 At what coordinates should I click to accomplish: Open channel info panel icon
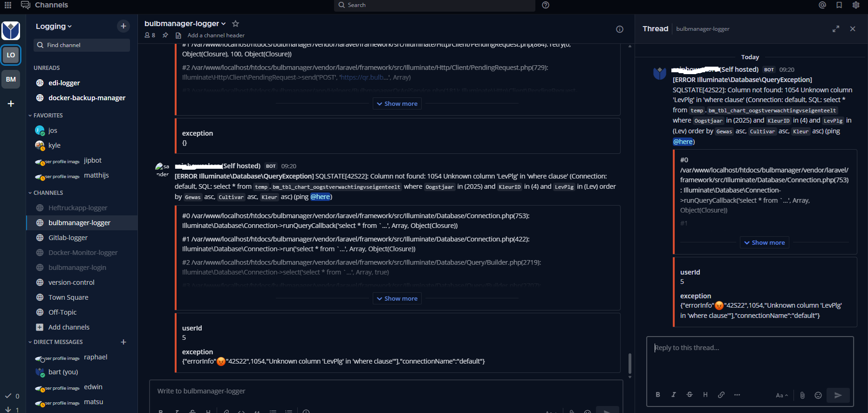pyautogui.click(x=620, y=29)
